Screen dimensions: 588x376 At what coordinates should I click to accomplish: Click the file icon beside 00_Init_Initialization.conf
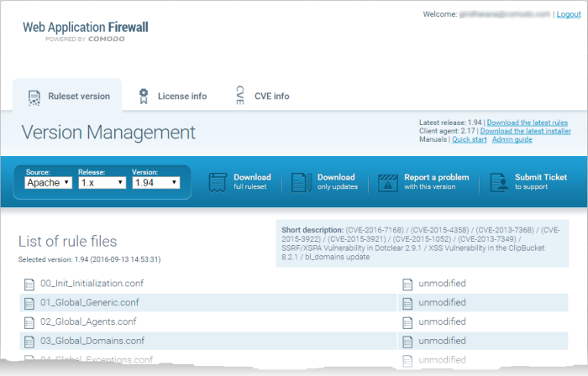[x=29, y=284]
